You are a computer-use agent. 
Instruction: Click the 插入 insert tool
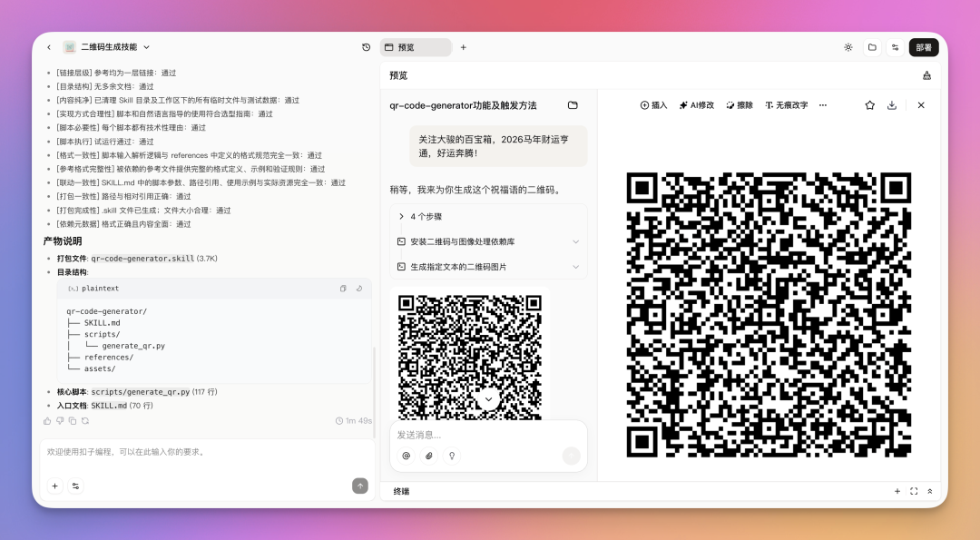click(x=653, y=105)
